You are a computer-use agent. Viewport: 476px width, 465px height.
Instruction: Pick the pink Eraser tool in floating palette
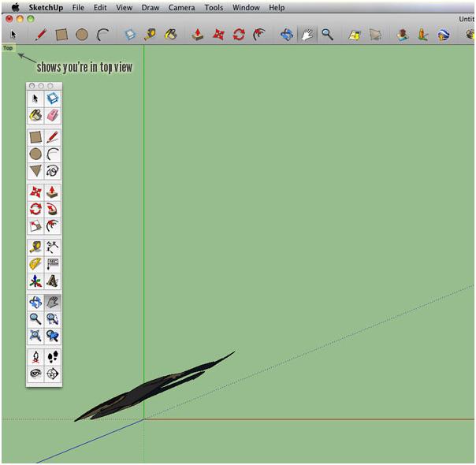point(53,116)
